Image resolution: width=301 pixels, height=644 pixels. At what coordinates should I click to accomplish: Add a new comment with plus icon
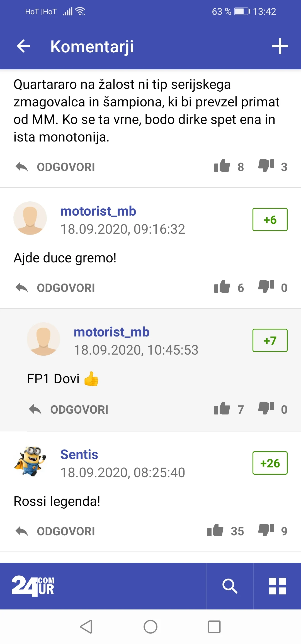point(280,46)
